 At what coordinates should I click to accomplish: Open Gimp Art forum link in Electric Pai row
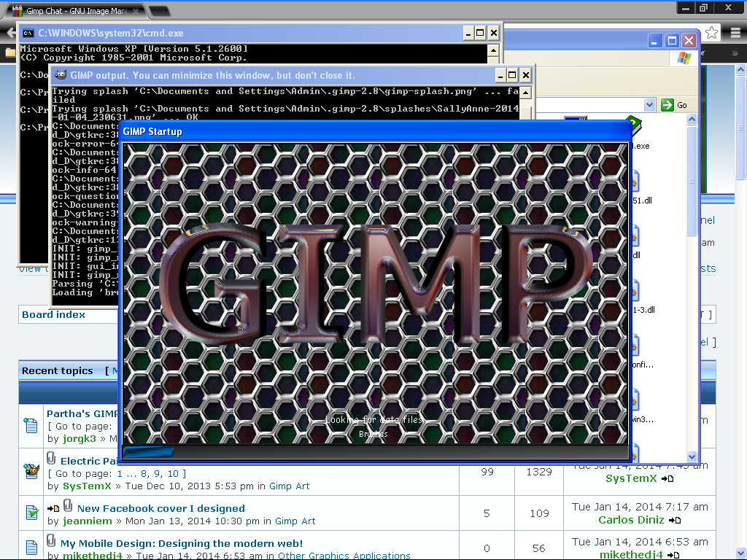(289, 486)
